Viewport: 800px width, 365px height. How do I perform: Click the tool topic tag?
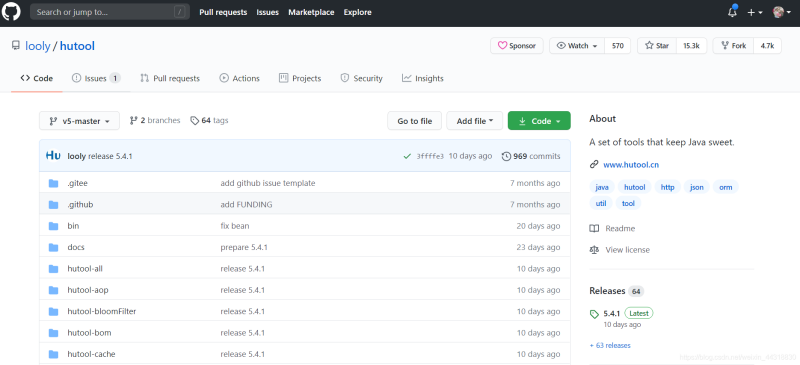point(629,204)
